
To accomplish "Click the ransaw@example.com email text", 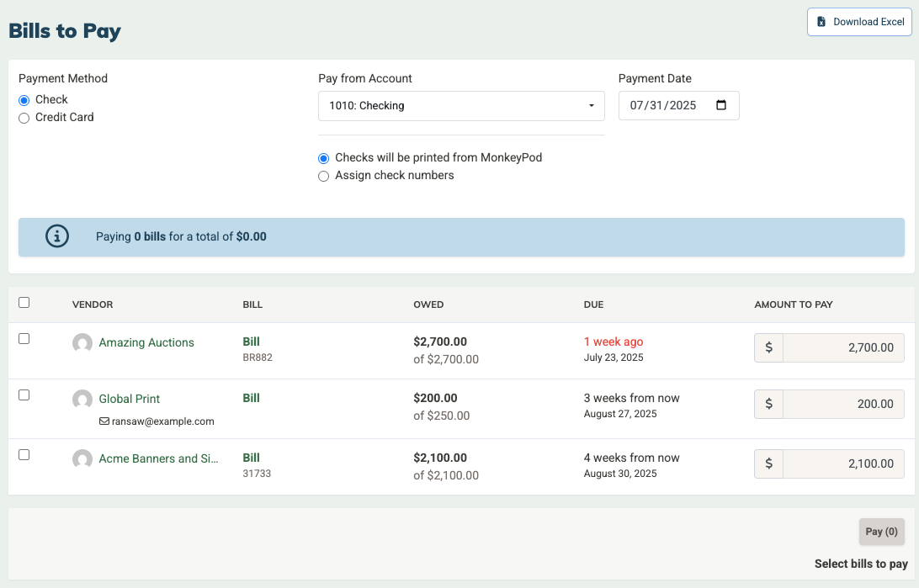I will [x=163, y=421].
